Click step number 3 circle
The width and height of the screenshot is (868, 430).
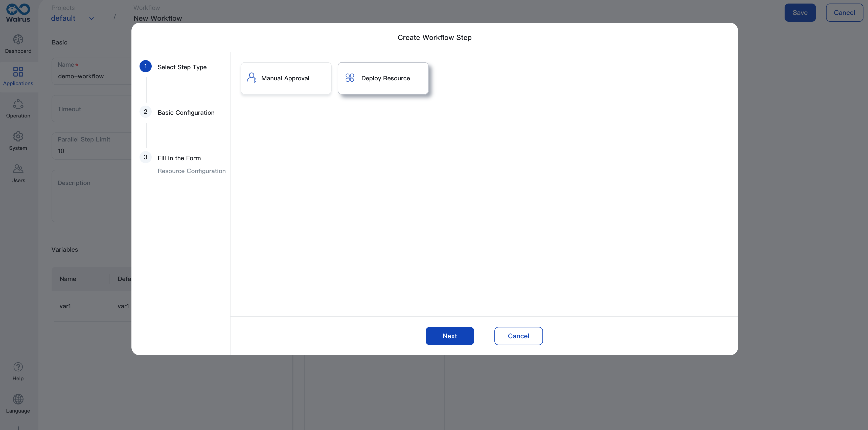(146, 157)
